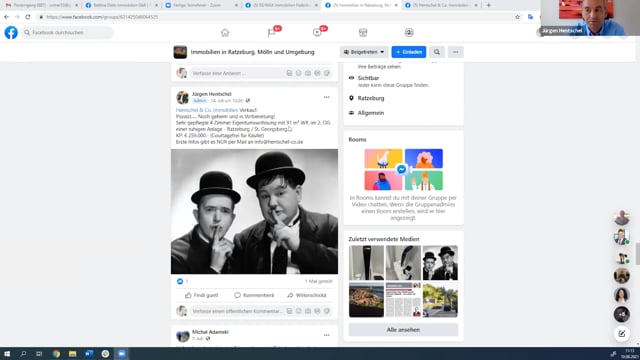Open the group cover thumbnail in header

click(180, 52)
